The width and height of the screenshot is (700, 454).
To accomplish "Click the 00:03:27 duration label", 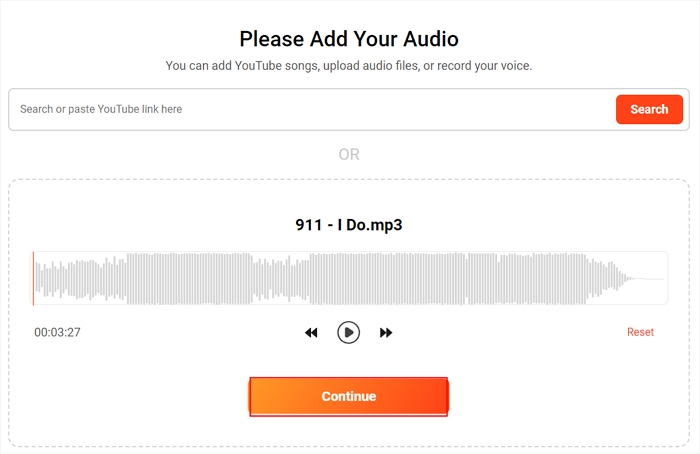I will (57, 332).
